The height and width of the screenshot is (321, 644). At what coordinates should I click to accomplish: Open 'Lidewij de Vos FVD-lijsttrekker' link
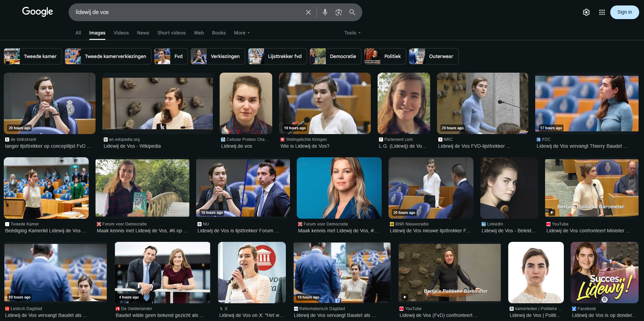(x=474, y=146)
